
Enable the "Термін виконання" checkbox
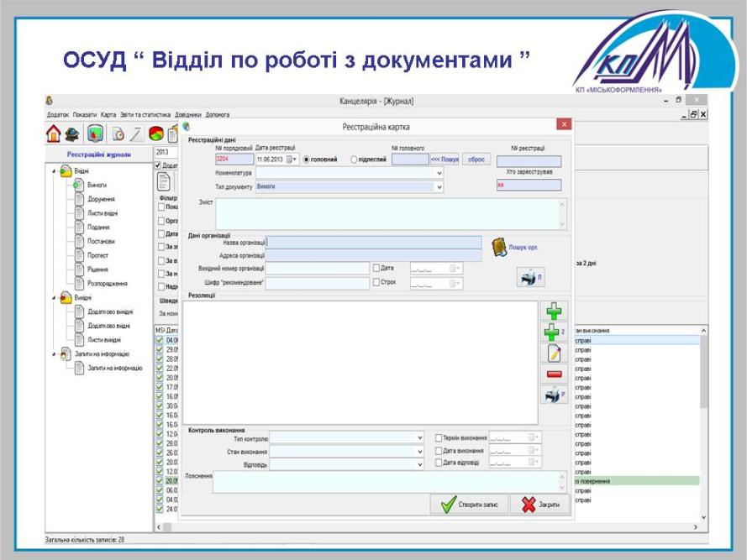[439, 437]
